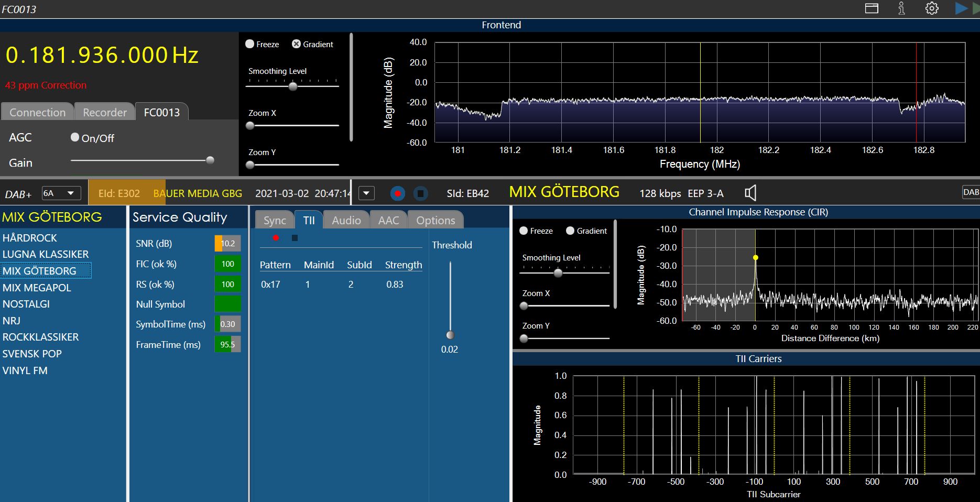
Task: Click the 43 ppm Correction text
Action: point(46,85)
